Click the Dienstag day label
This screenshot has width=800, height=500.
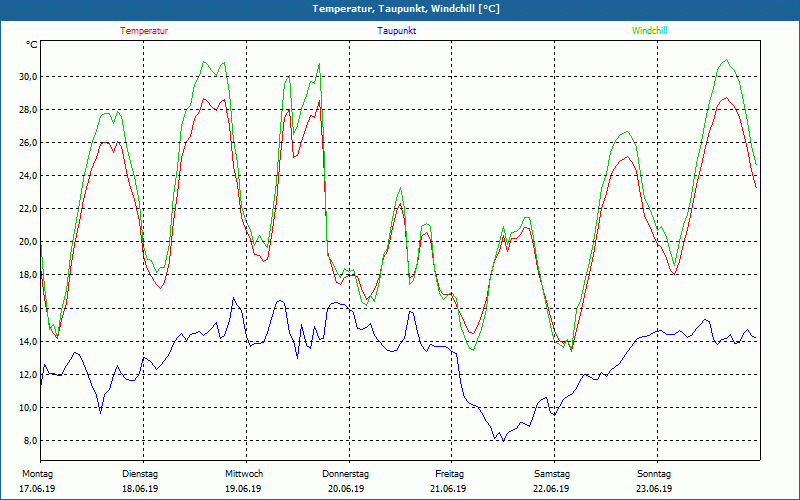[x=140, y=474]
